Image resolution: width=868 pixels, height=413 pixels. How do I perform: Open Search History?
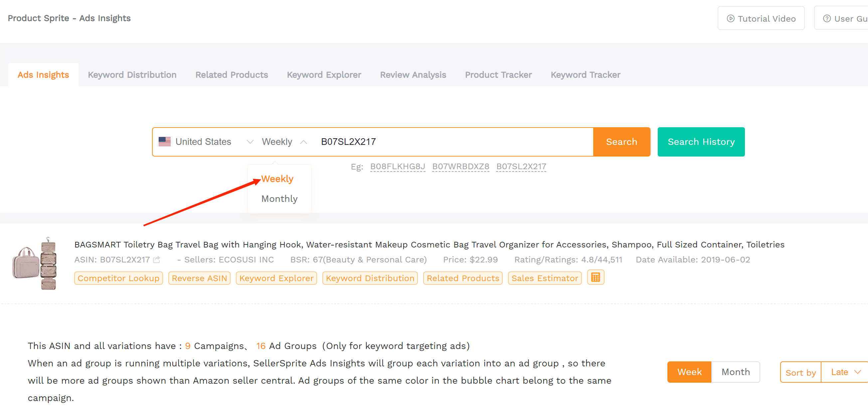click(701, 142)
